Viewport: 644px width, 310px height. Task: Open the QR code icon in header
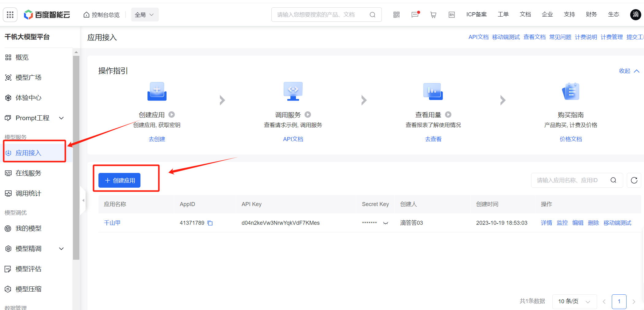tap(397, 15)
